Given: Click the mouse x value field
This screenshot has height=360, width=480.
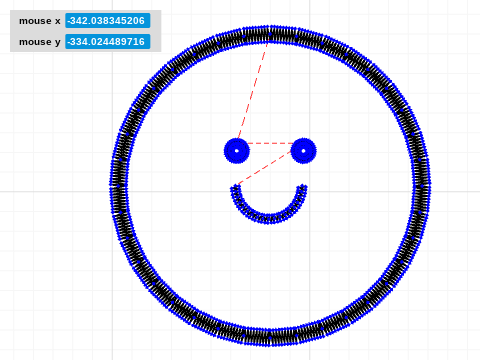Looking at the screenshot, I should pyautogui.click(x=107, y=21).
